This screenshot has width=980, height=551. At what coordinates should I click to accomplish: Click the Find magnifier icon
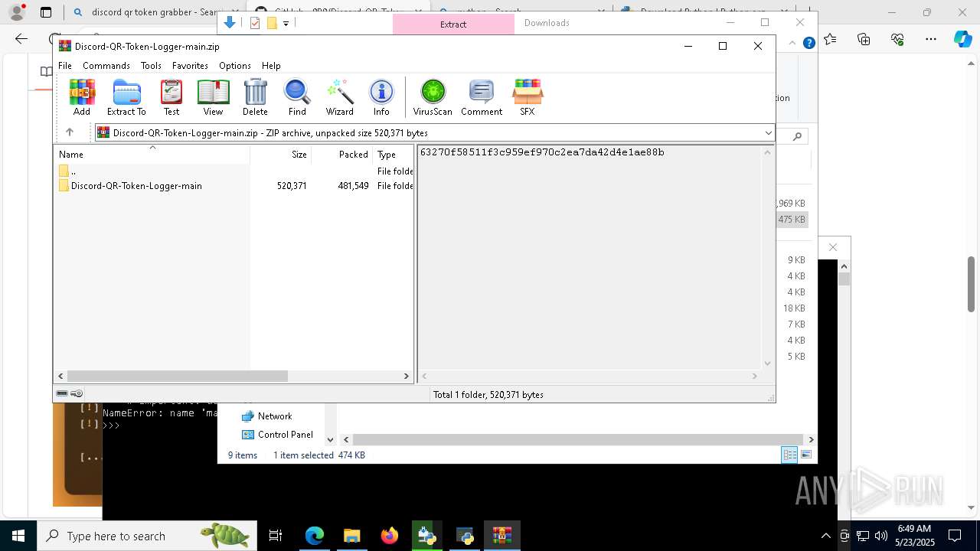pos(297,97)
